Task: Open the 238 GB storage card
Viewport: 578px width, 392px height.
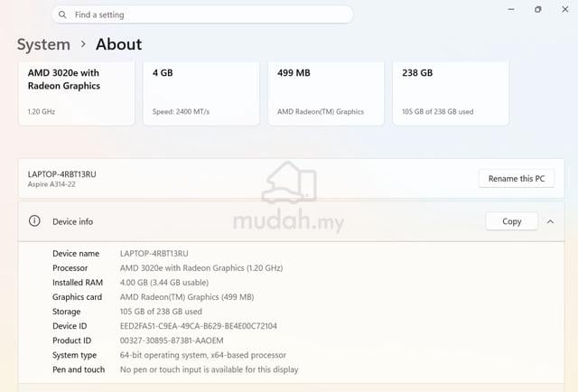Action: point(451,93)
